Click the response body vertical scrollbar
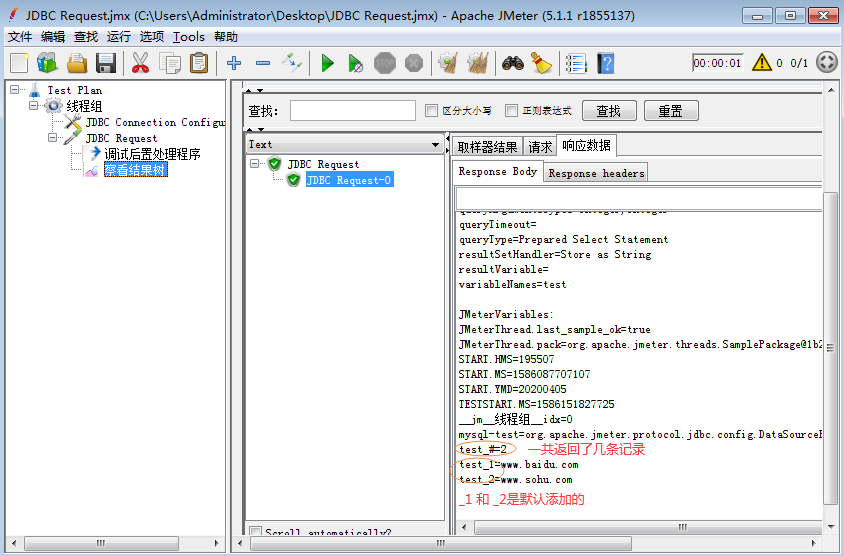Image resolution: width=844 pixels, height=556 pixels. [x=831, y=348]
